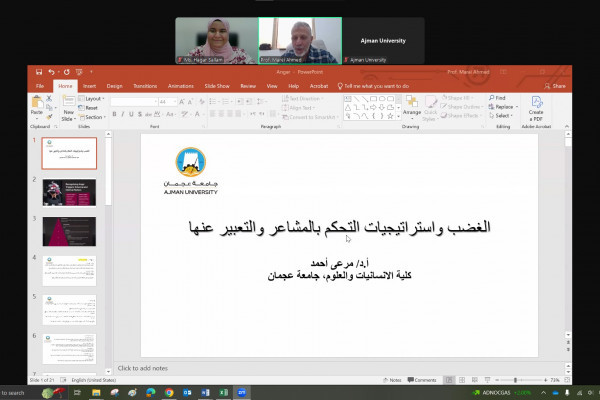Save the presentation from quick access toolbar
Screen dimensions: 600x400
38,72
